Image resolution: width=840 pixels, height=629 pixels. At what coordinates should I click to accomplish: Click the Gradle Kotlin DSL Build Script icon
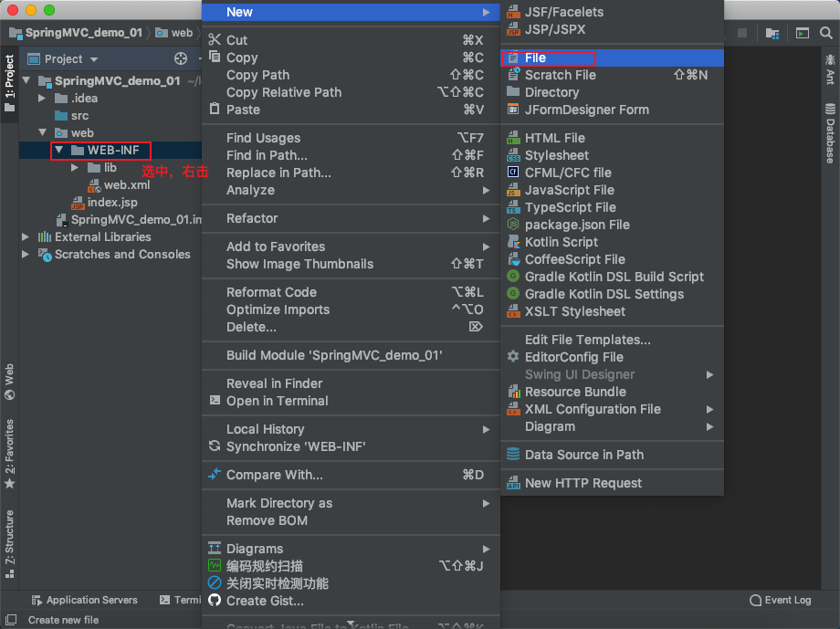(513, 277)
